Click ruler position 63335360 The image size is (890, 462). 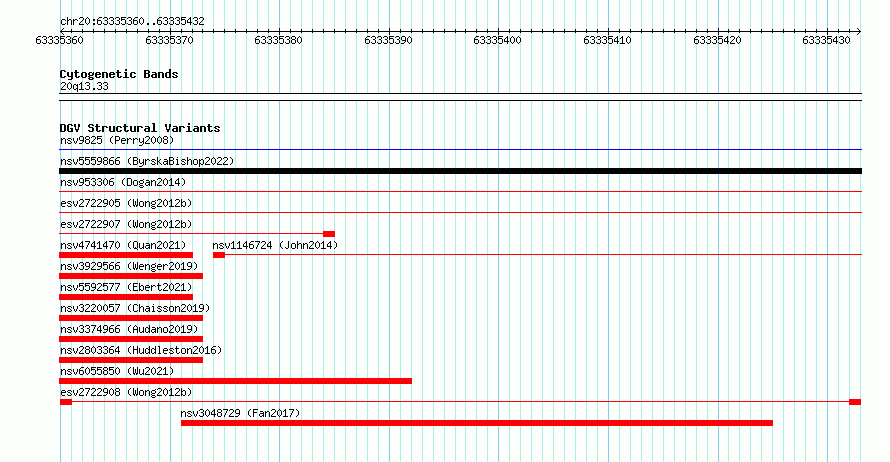click(59, 40)
